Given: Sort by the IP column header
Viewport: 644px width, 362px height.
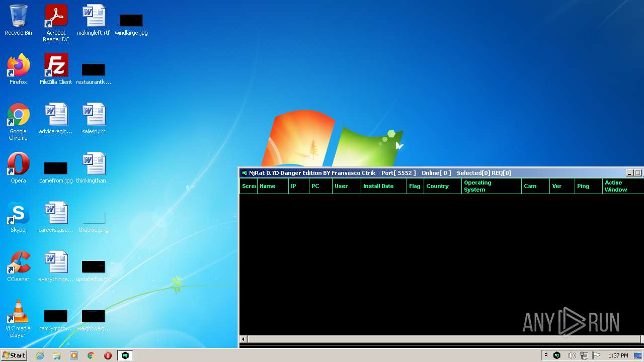Looking at the screenshot, I should point(299,186).
